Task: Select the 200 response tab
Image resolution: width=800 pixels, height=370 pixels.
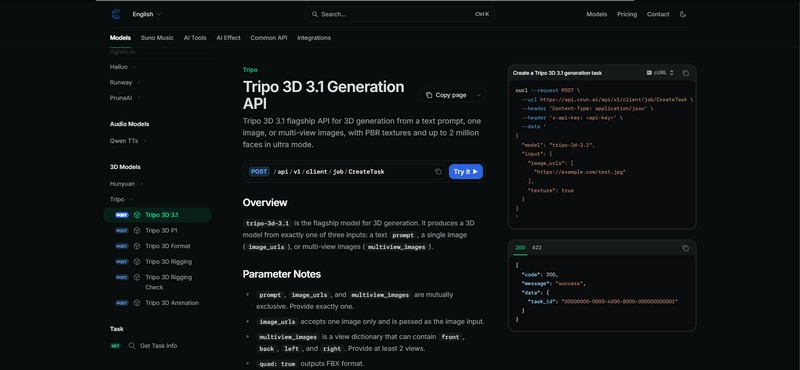Action: (520, 248)
